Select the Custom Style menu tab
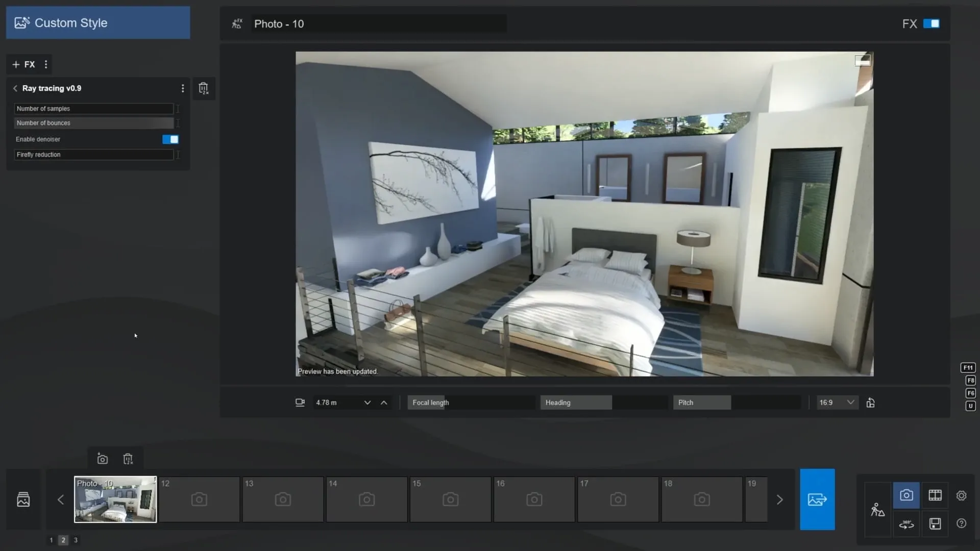The image size is (980, 551). [99, 22]
